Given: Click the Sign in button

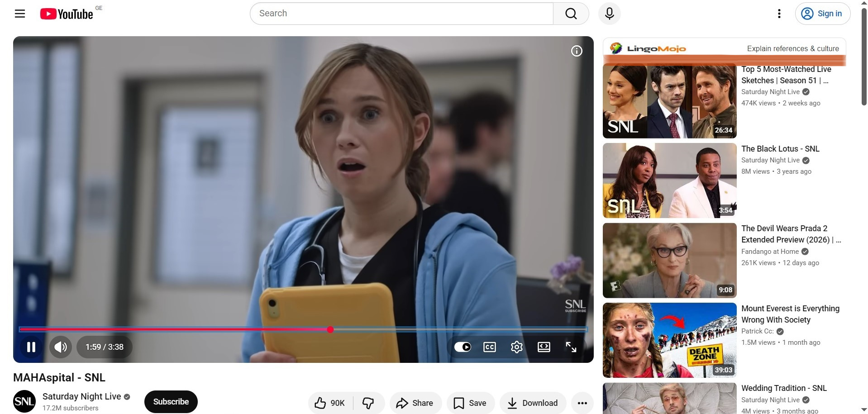Looking at the screenshot, I should 823,14.
